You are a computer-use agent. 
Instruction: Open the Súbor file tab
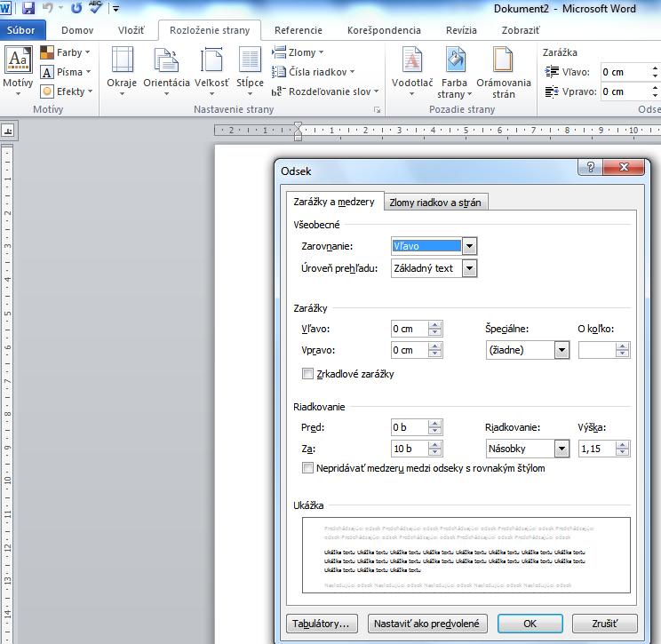21,30
